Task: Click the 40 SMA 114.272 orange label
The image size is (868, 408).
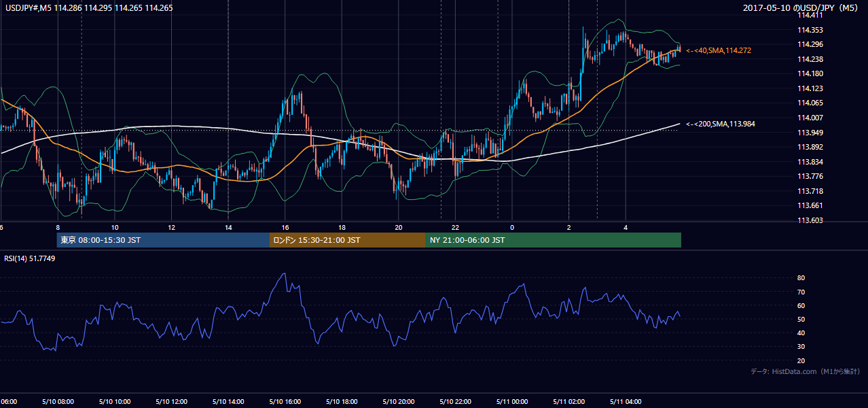Action: coord(719,50)
